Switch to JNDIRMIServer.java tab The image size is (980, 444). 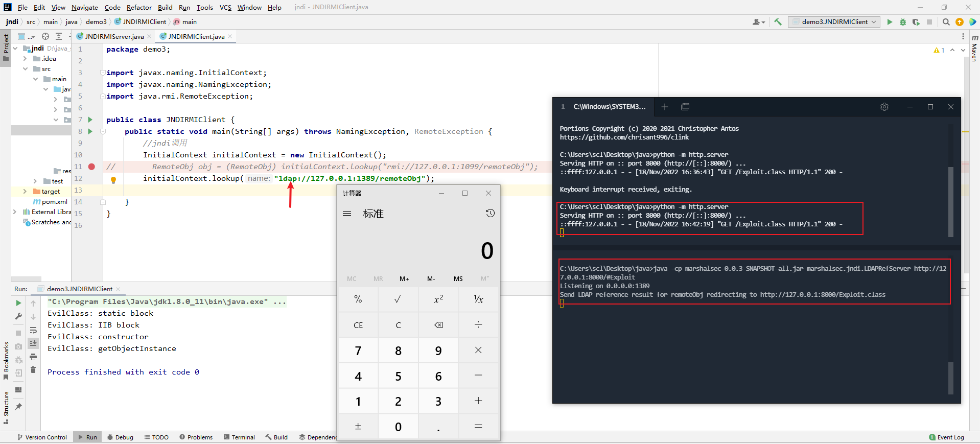pyautogui.click(x=114, y=36)
